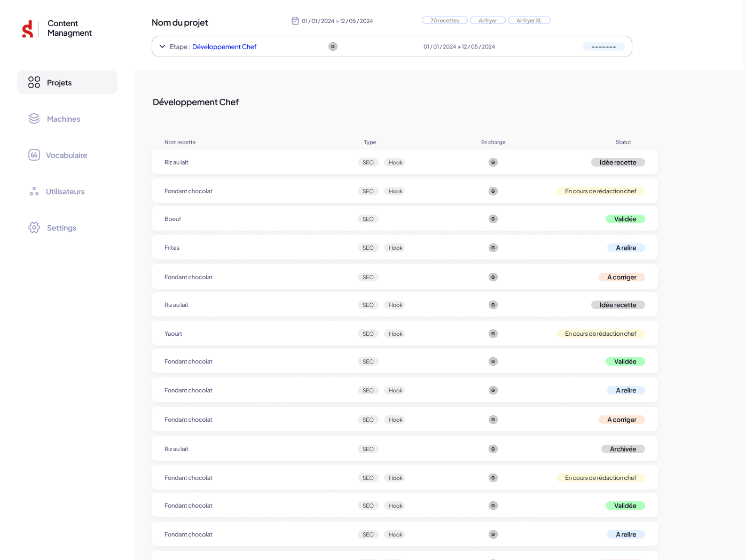Screen dimensions: 745x560
Task: Click the Utilisateurs people icon
Action: pyautogui.click(x=34, y=191)
